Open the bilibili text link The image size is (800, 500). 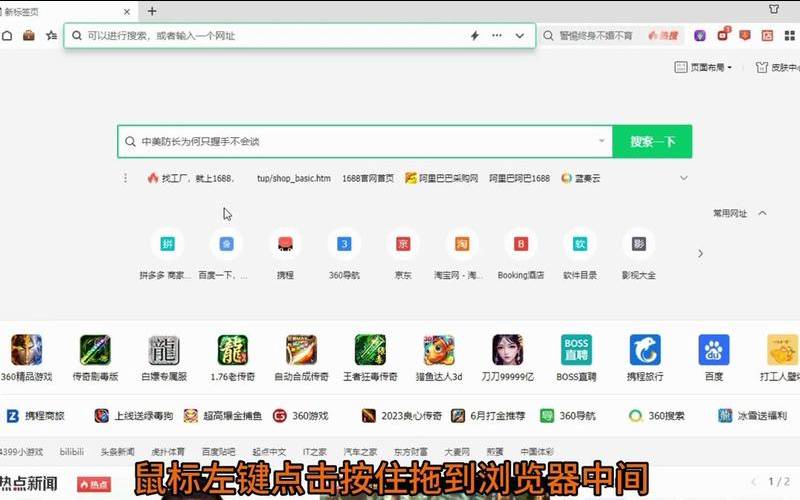click(71, 452)
